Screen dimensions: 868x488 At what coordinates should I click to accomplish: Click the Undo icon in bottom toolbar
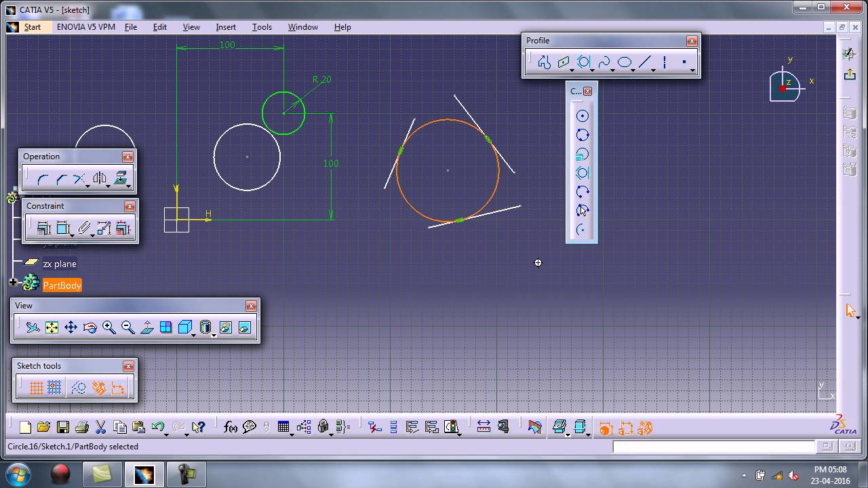click(x=159, y=427)
